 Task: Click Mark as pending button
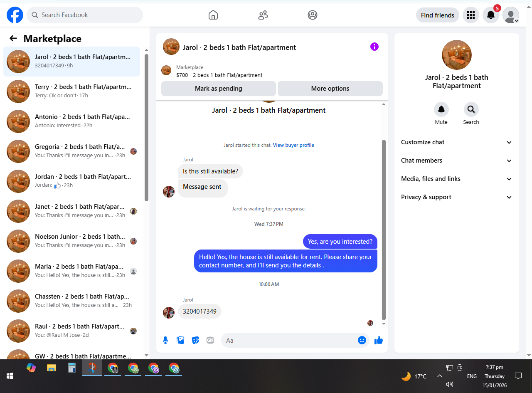coord(219,89)
